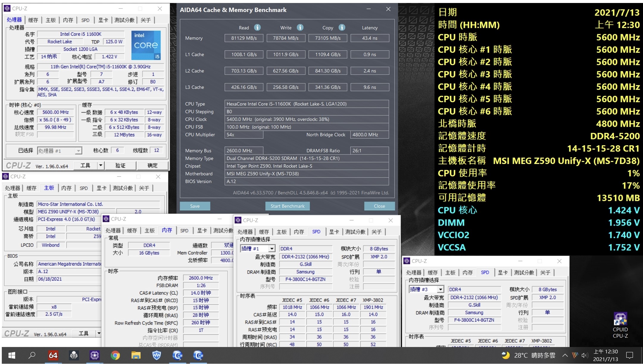Click Start Benchmark button

tap(288, 206)
